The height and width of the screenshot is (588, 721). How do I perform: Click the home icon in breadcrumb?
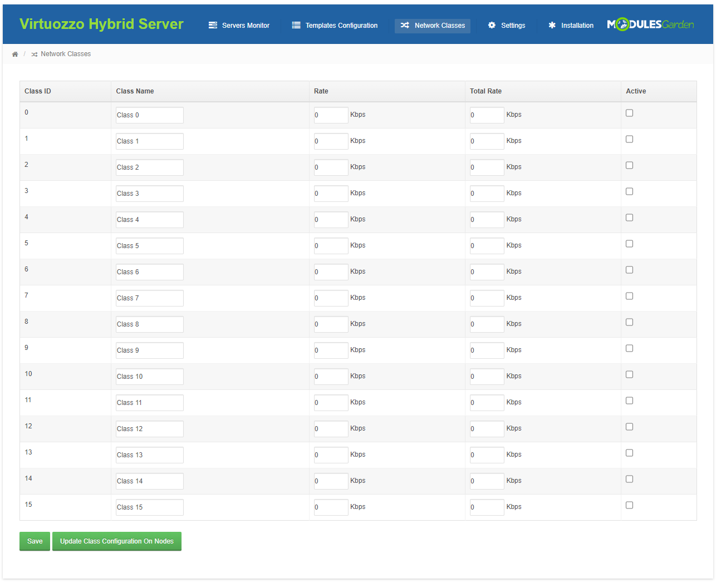(15, 55)
